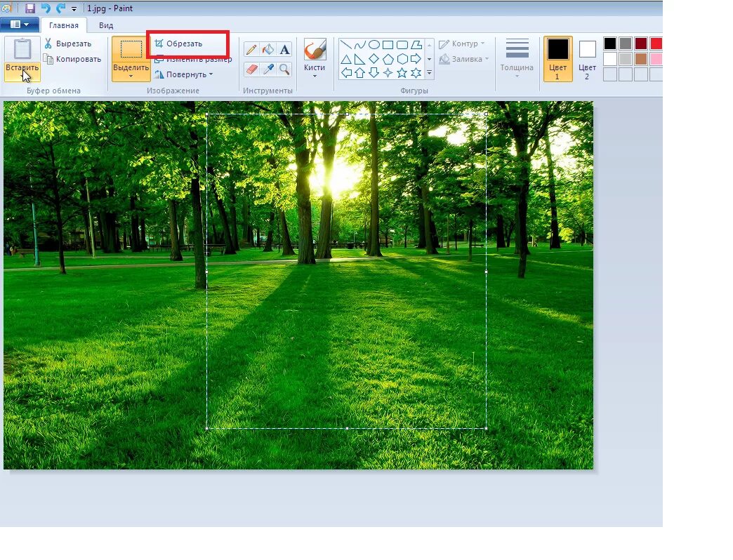Redo the last undone action
This screenshot has height=560, width=733.
pos(61,8)
